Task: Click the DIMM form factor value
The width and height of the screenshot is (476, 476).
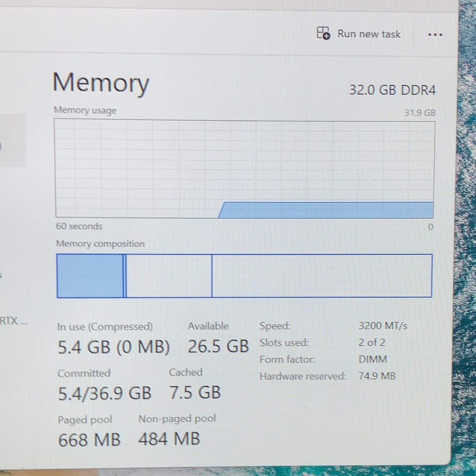Action: pyautogui.click(x=372, y=359)
